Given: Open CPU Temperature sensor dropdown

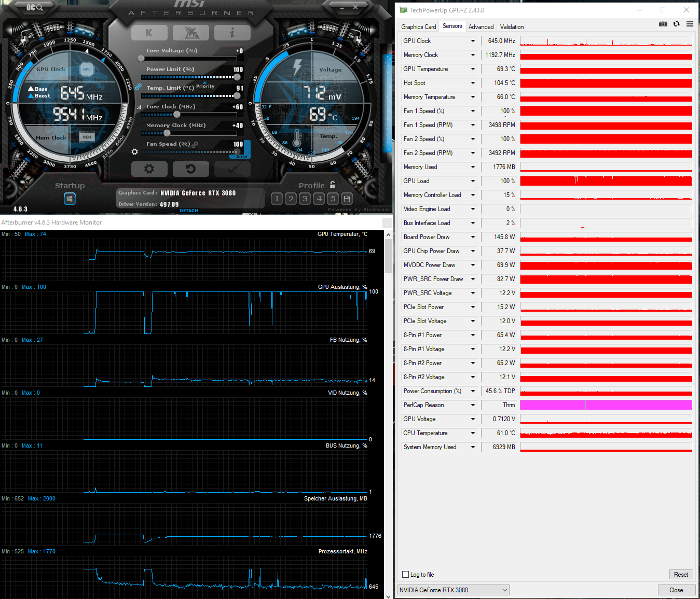Looking at the screenshot, I should click(473, 433).
